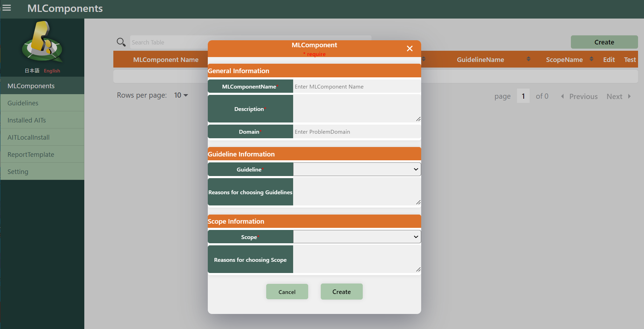Viewport: 644px width, 329px height.
Task: Click the application logo in sidebar
Action: point(42,42)
